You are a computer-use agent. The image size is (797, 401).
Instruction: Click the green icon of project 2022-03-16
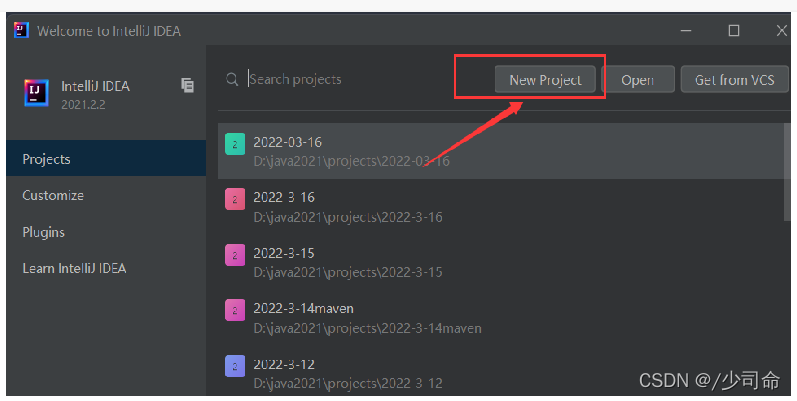(x=235, y=144)
